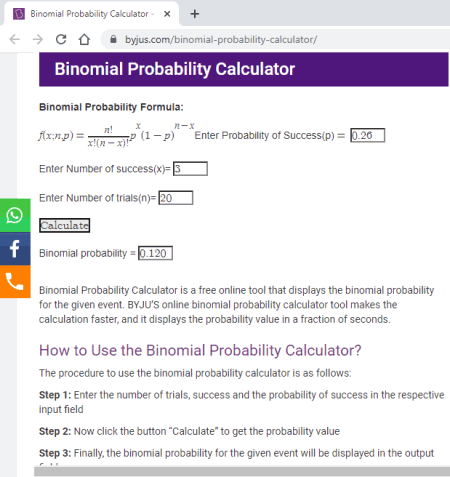Click the Binomial Probability Calculator purple heading

click(x=175, y=69)
